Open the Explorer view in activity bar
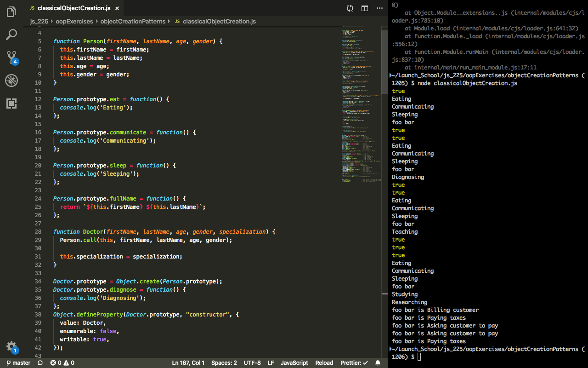The image size is (588, 368). pos(11,12)
